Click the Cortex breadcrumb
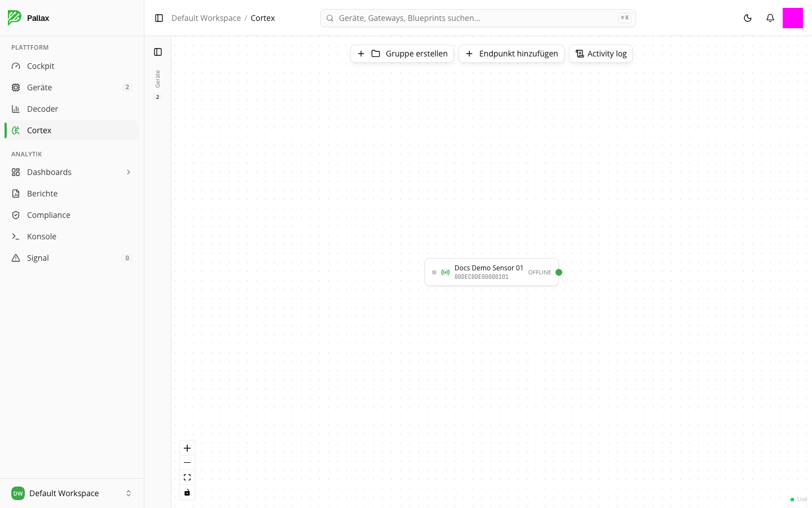812x508 pixels. [263, 18]
